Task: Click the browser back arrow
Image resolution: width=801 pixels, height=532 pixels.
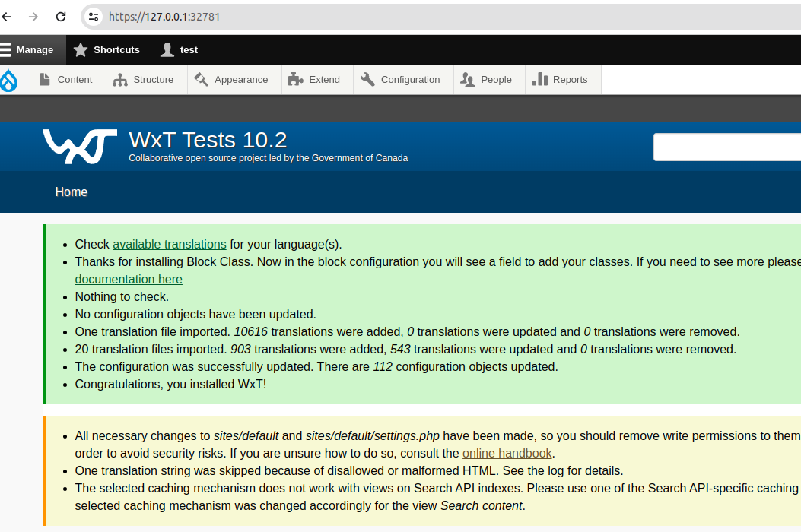Action: [x=6, y=17]
